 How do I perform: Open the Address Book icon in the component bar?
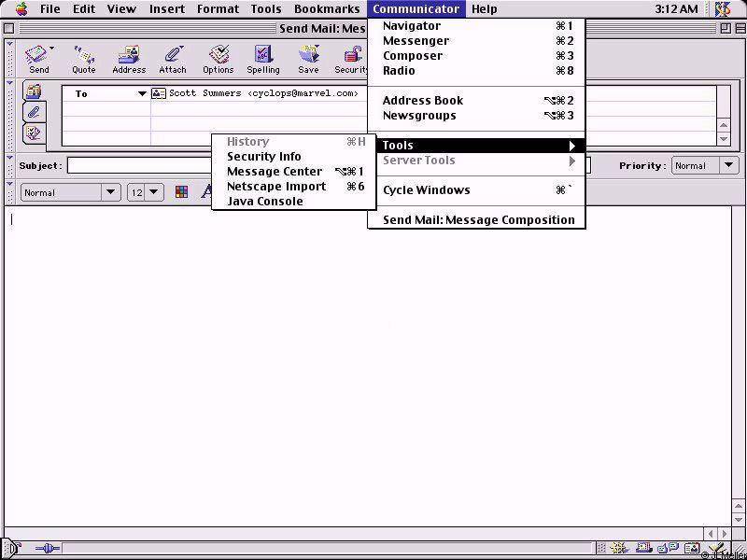(x=692, y=548)
